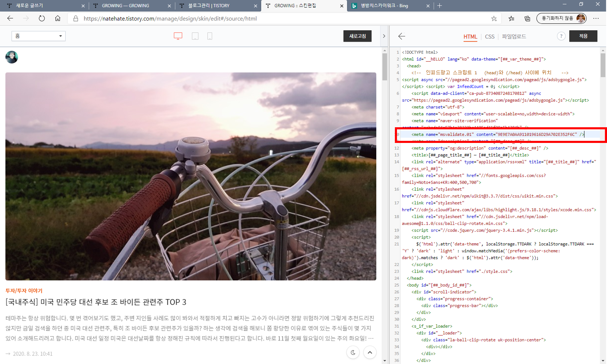Open the 투자/투자 이야기 category link
Screen dimensions: 607x364
(x=24, y=291)
